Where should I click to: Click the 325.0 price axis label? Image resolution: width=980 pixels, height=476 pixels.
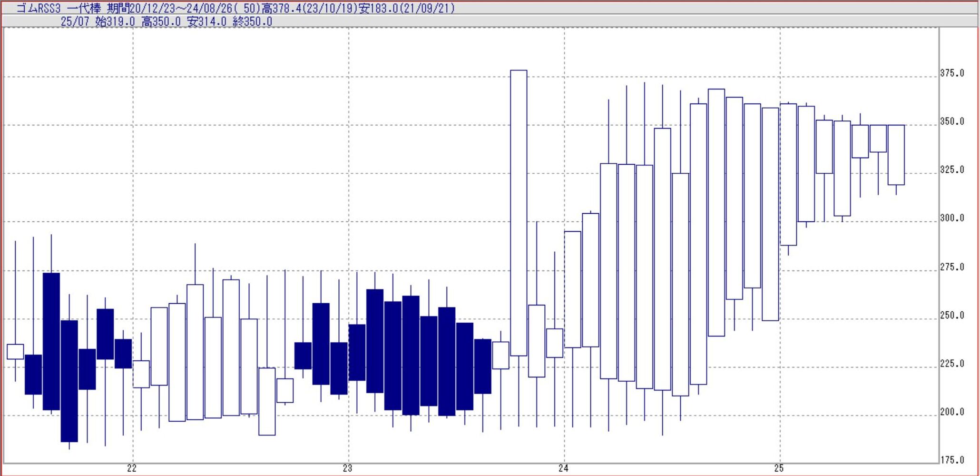(x=952, y=169)
